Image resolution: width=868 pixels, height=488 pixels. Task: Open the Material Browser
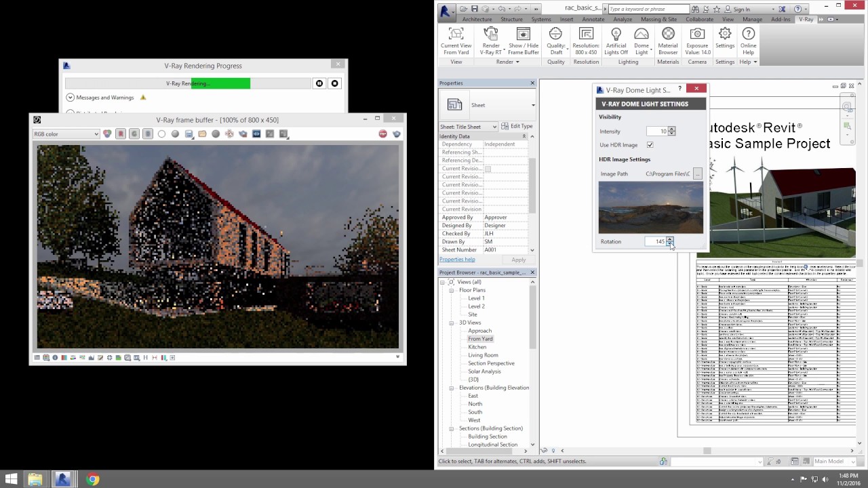668,41
